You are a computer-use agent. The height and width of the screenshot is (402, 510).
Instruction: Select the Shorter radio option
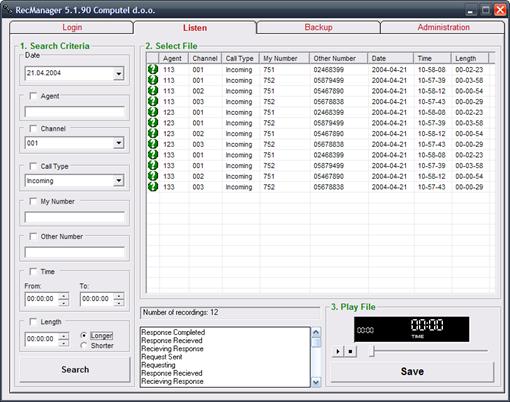pyautogui.click(x=84, y=346)
